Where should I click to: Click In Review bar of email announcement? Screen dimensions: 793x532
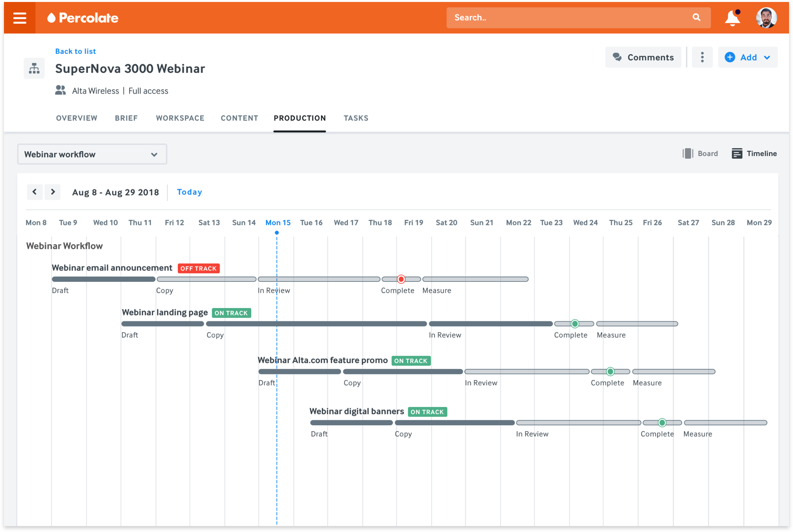pyautogui.click(x=319, y=279)
